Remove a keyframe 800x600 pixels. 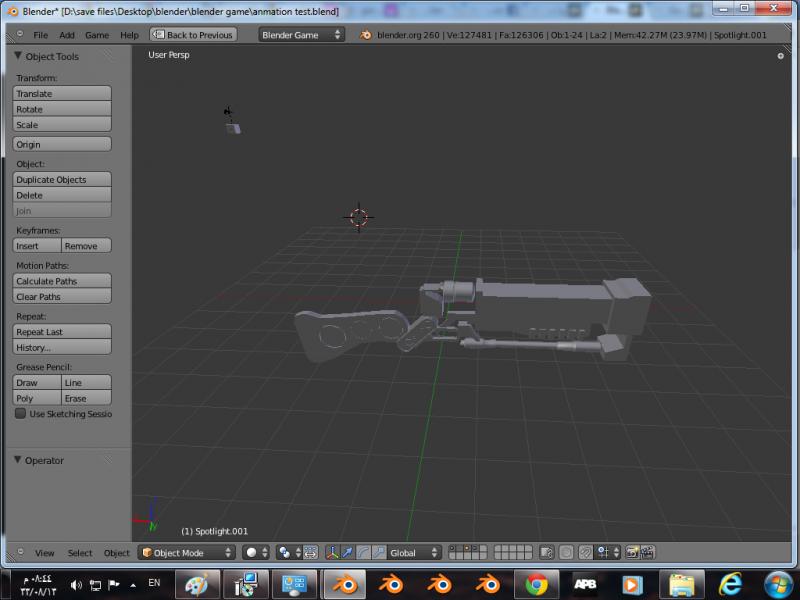click(x=86, y=246)
